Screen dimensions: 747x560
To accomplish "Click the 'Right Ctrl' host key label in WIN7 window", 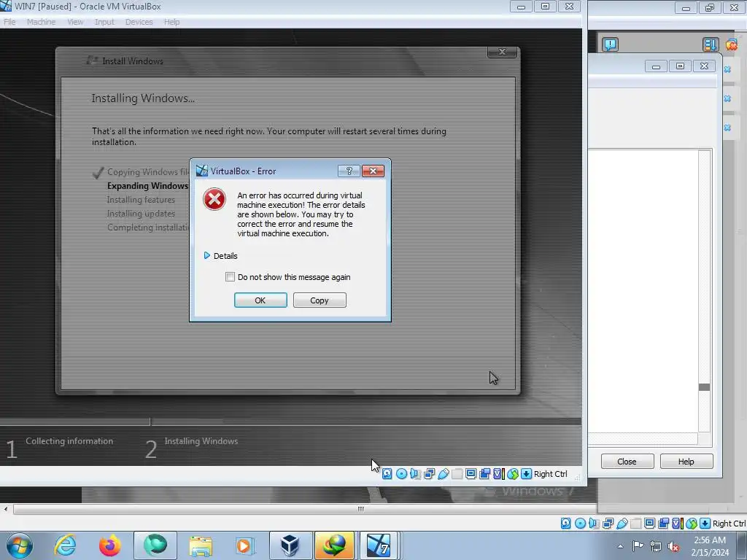I will click(x=550, y=474).
